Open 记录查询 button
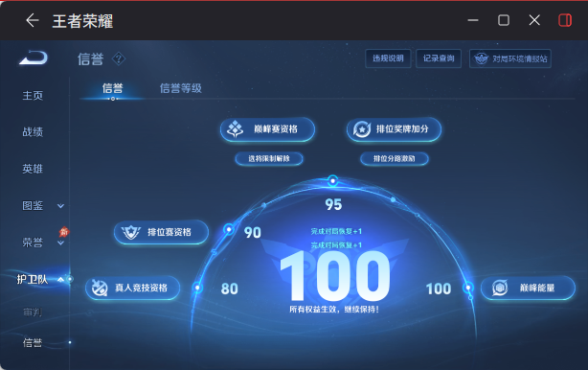Screen dimensions: 588x370 pos(439,58)
